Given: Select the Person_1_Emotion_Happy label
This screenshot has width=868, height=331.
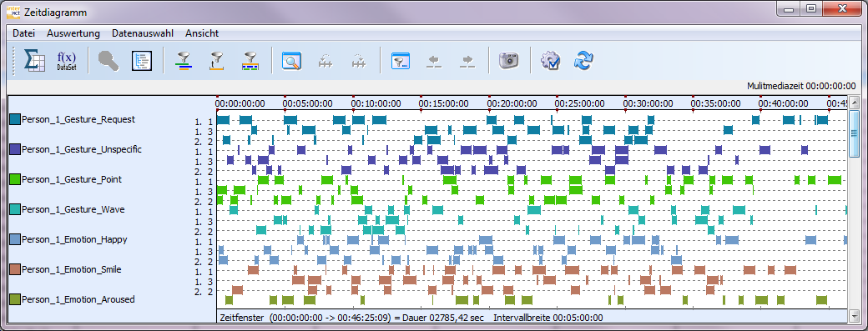Looking at the screenshot, I should [x=74, y=239].
